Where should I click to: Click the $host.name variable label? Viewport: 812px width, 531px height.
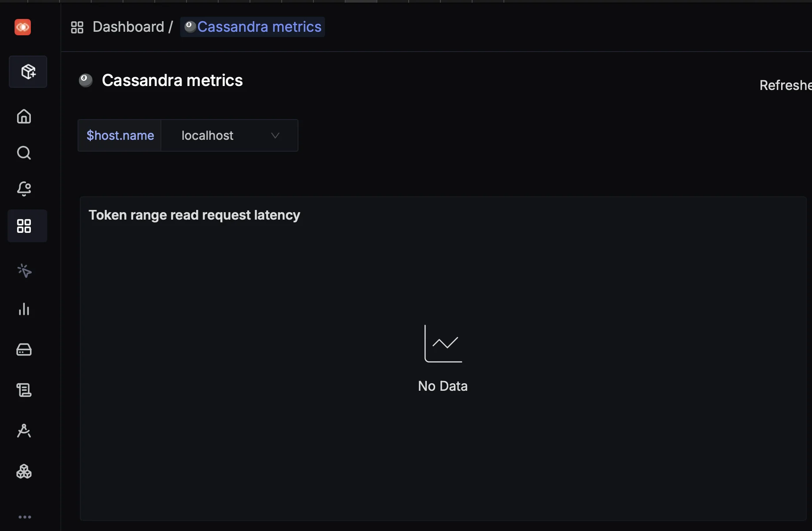(120, 135)
